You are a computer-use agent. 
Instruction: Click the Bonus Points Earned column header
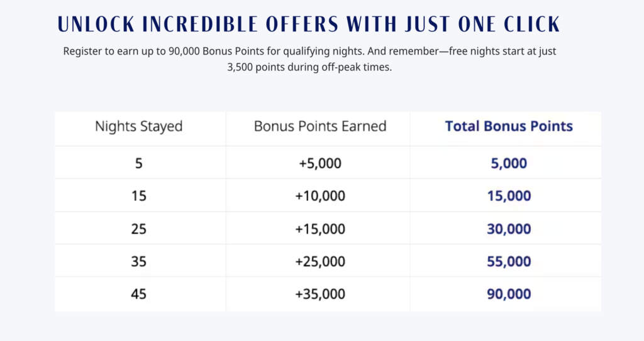[x=320, y=126]
